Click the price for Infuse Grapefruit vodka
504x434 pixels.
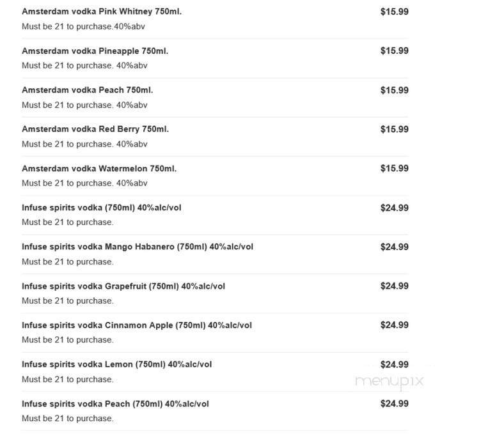pos(394,286)
